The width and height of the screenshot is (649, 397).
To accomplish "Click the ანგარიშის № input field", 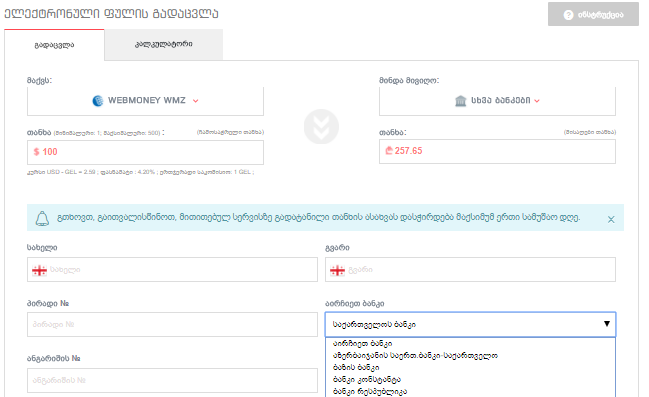I will (x=172, y=380).
